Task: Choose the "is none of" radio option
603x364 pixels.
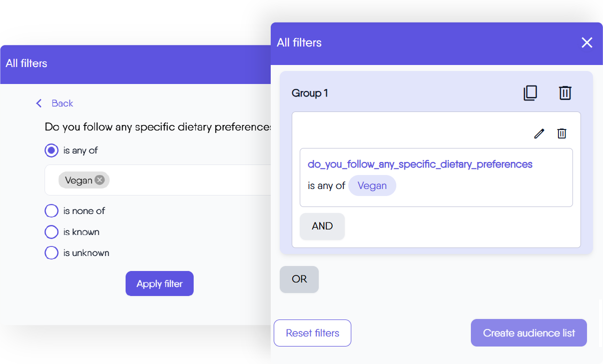Action: [52, 211]
